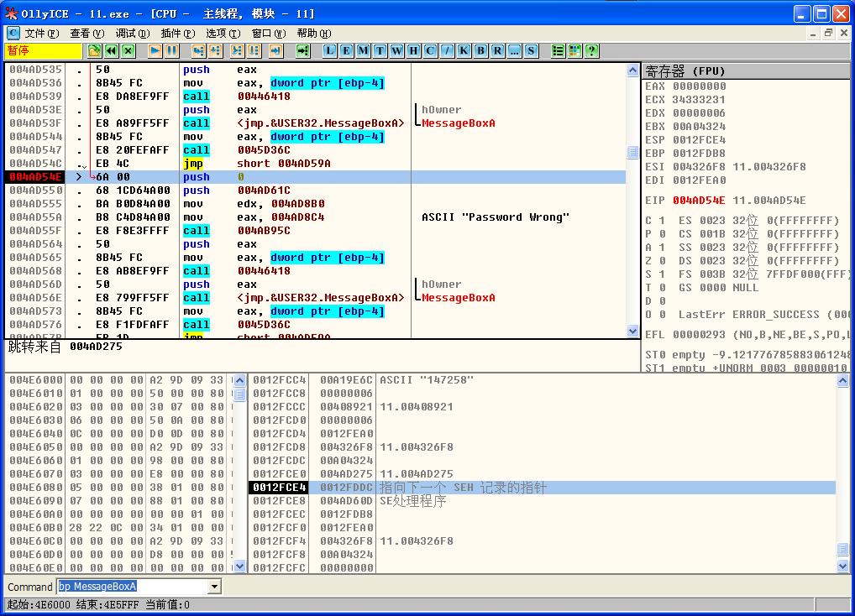Click the EAX register value 00000000
The width and height of the screenshot is (855, 616).
[699, 86]
